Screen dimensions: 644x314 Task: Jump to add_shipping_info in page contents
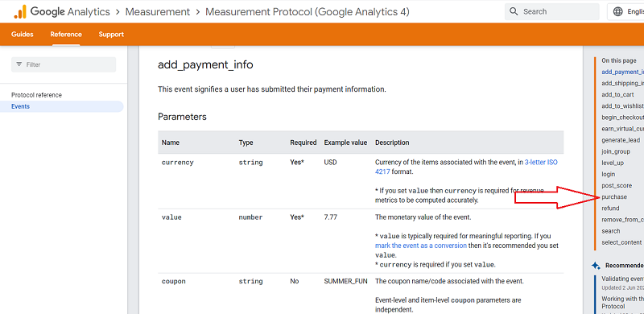click(622, 83)
